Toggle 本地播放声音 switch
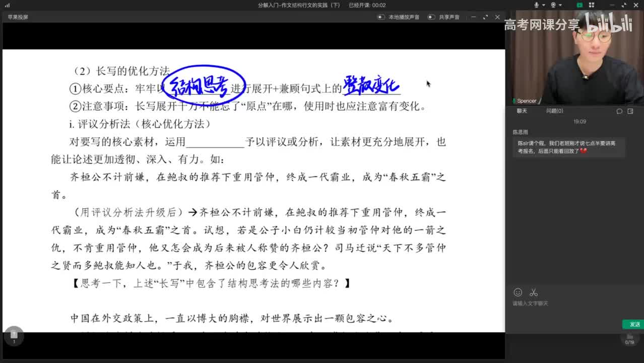 381,17
